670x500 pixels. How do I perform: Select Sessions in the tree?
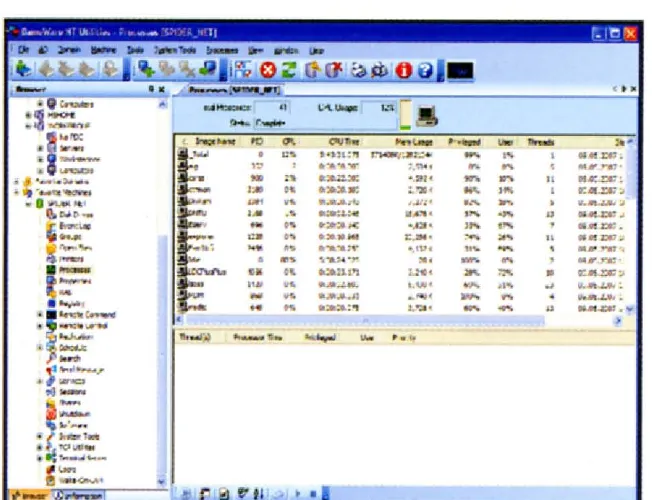coord(73,391)
